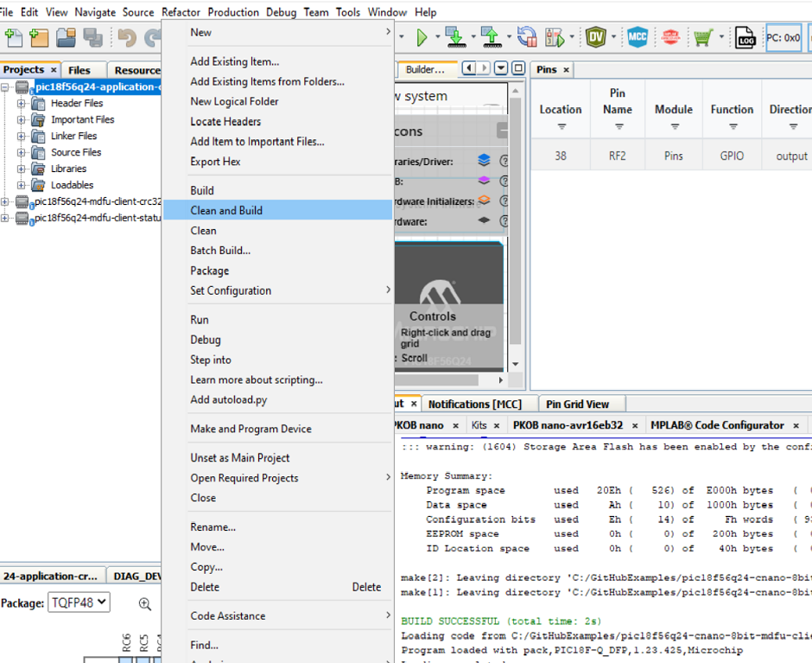Open the Data Visualizer DV icon
This screenshot has width=812, height=663.
coord(595,37)
